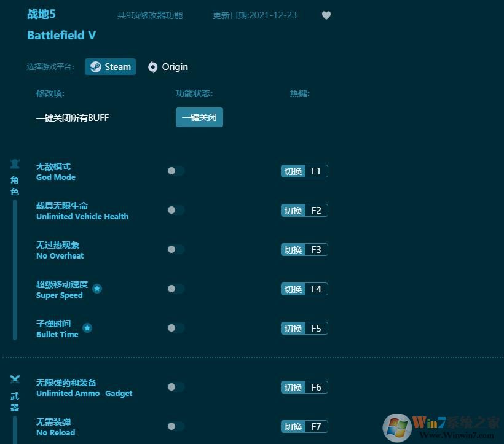504x444 pixels.
Task: Click the 切换 button for F6 hotkey
Action: (x=293, y=387)
